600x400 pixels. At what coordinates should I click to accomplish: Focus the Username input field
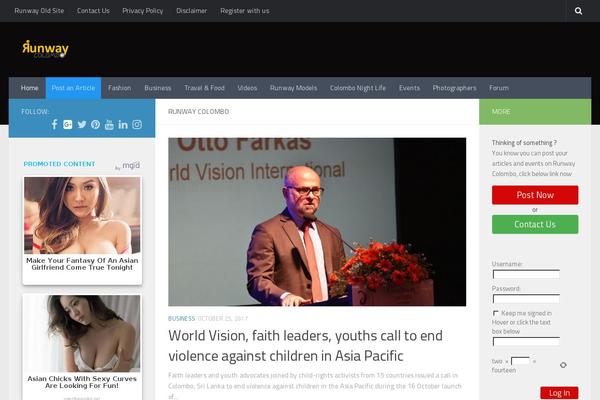tap(526, 274)
